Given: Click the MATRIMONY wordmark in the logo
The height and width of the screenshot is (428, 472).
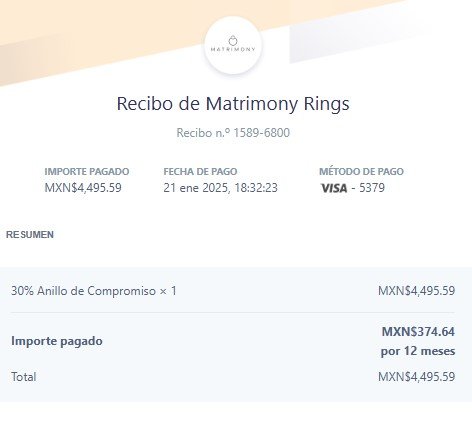Looking at the screenshot, I should point(233,49).
